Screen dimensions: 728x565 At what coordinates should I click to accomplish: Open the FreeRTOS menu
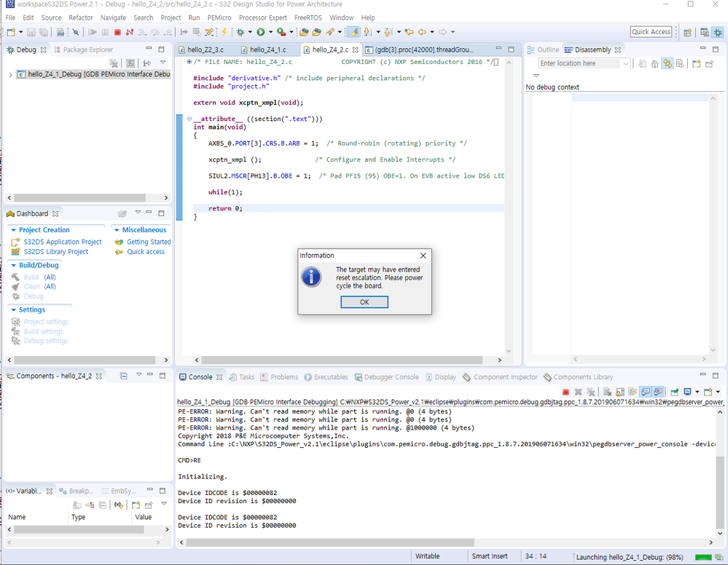(x=308, y=17)
